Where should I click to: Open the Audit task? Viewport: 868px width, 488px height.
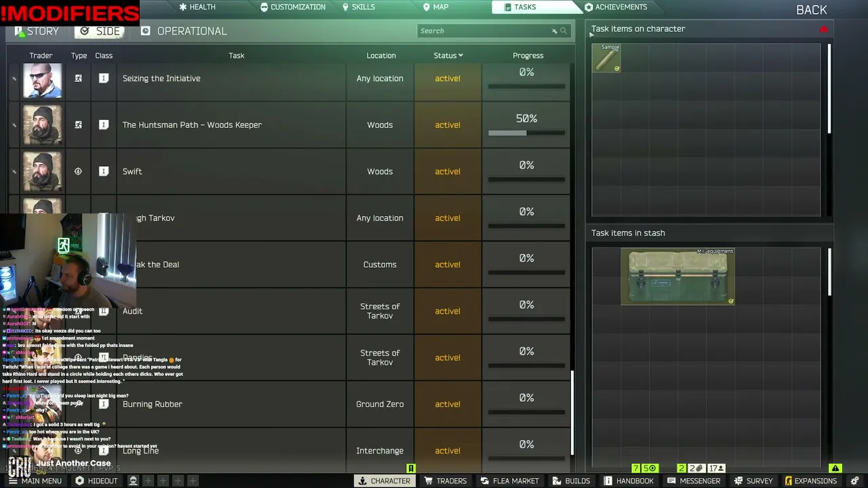[132, 311]
